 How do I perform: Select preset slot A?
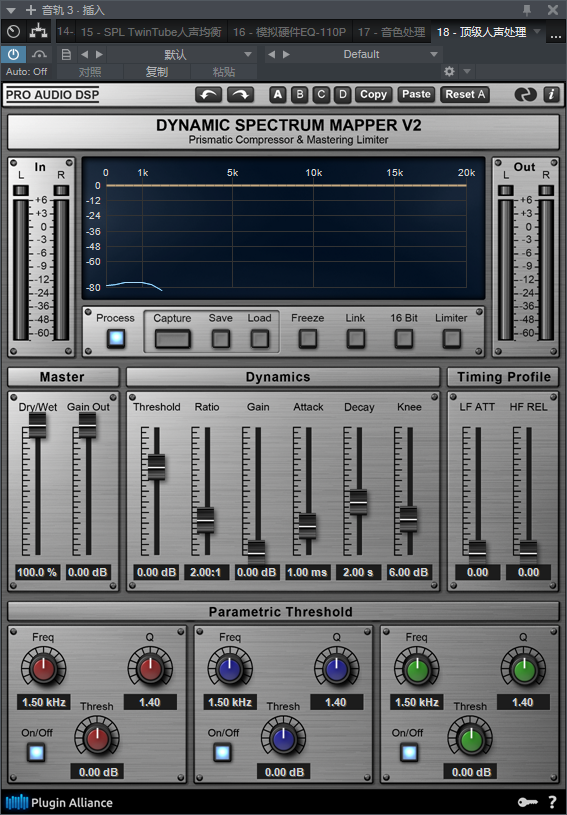point(278,95)
